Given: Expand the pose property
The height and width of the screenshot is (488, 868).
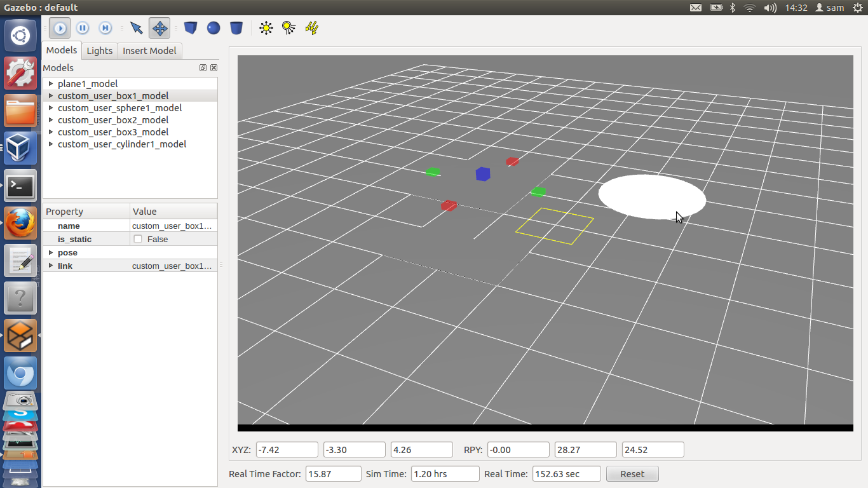Looking at the screenshot, I should tap(51, 252).
